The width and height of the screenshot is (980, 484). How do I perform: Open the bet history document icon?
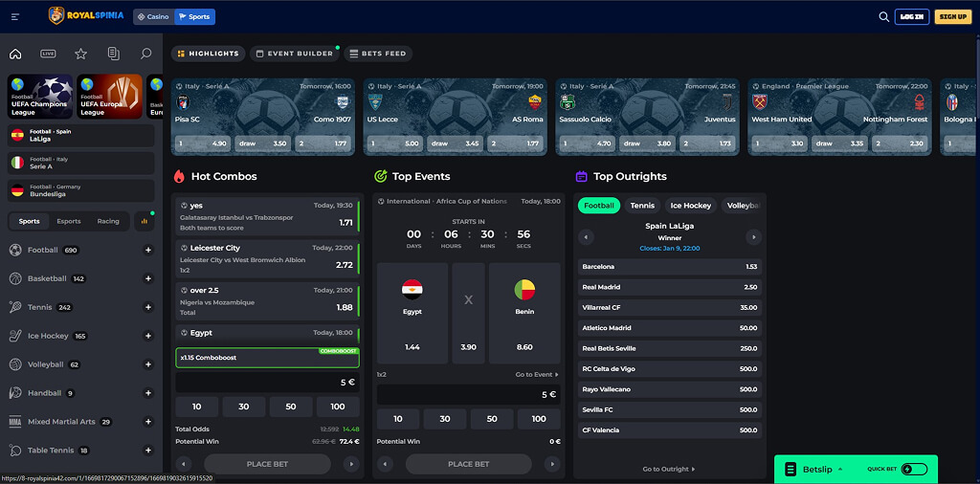113,54
